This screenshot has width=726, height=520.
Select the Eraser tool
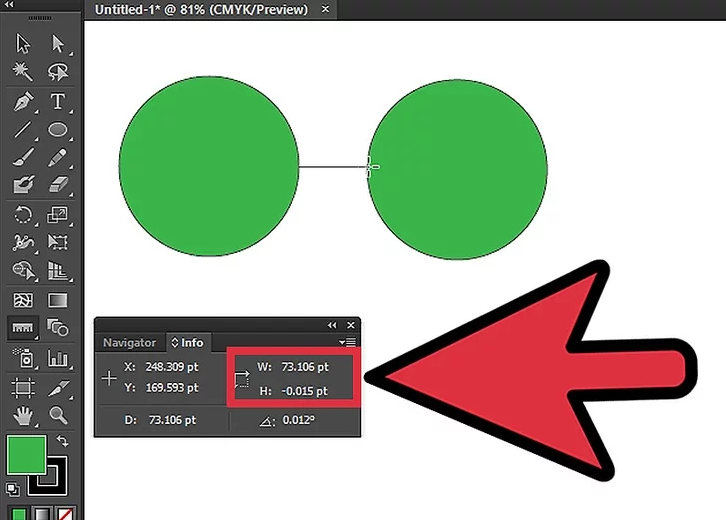pyautogui.click(x=57, y=185)
